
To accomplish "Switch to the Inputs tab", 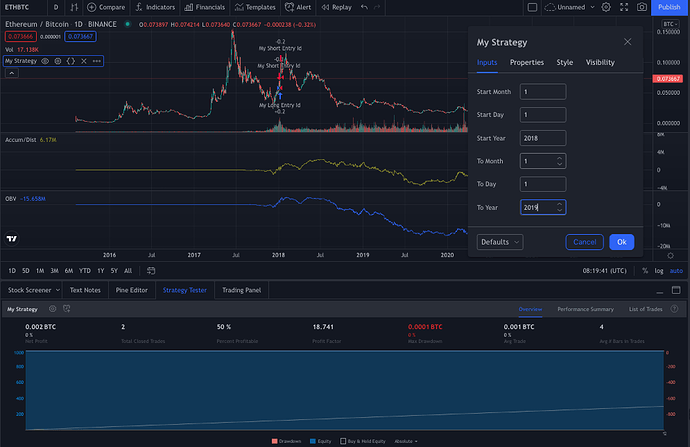I will [487, 62].
